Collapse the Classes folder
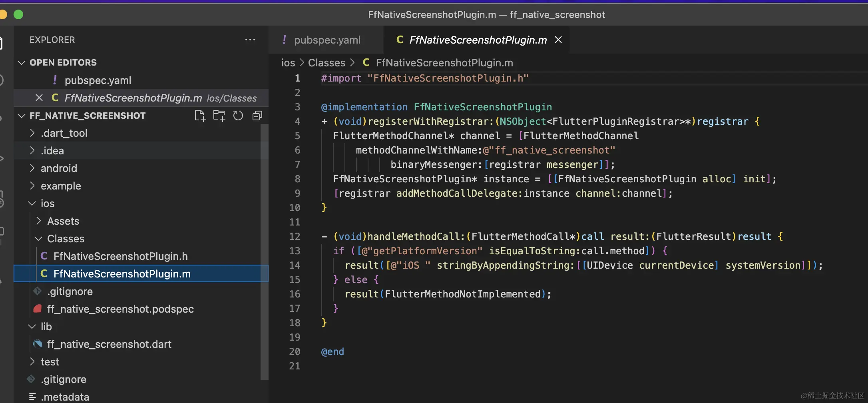The width and height of the screenshot is (868, 403). pyautogui.click(x=39, y=238)
